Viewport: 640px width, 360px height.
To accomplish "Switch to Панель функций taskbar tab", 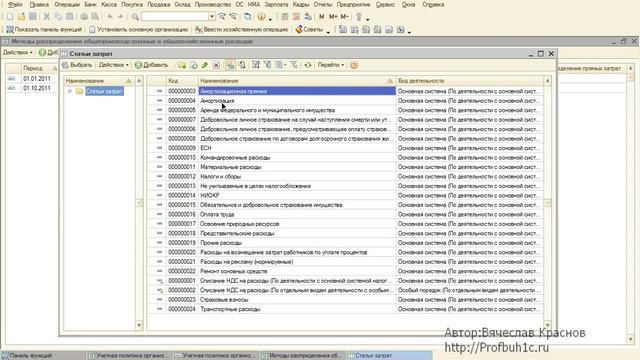I will pyautogui.click(x=43, y=356).
